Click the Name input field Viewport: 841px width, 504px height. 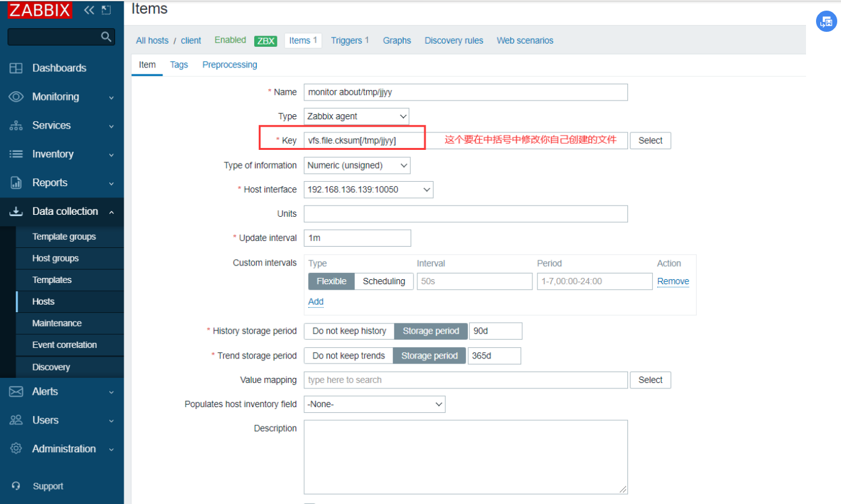tap(465, 92)
